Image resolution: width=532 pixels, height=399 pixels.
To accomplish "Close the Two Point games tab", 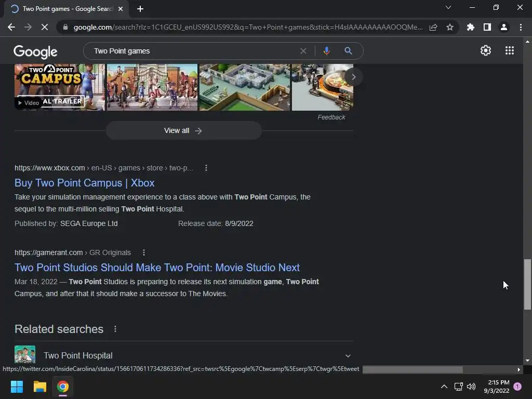I will point(121,9).
